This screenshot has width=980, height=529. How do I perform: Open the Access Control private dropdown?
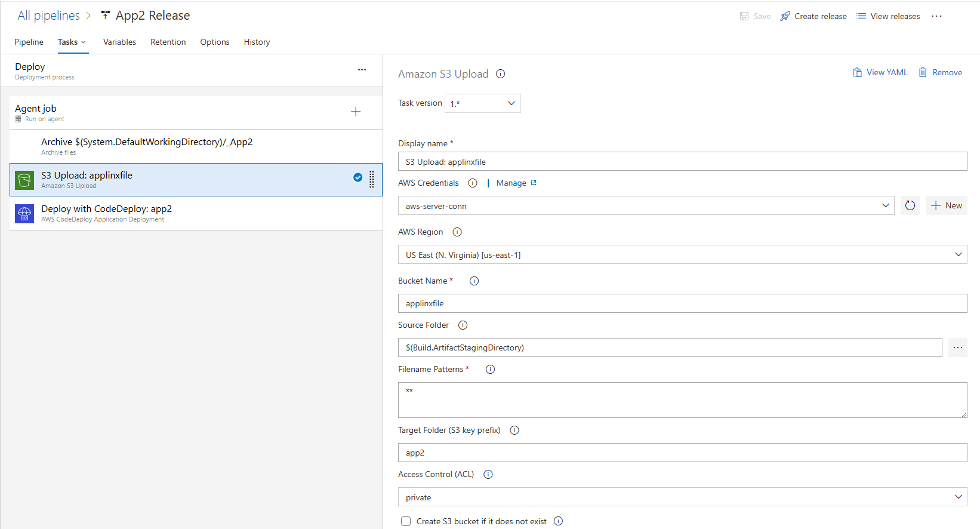click(683, 497)
